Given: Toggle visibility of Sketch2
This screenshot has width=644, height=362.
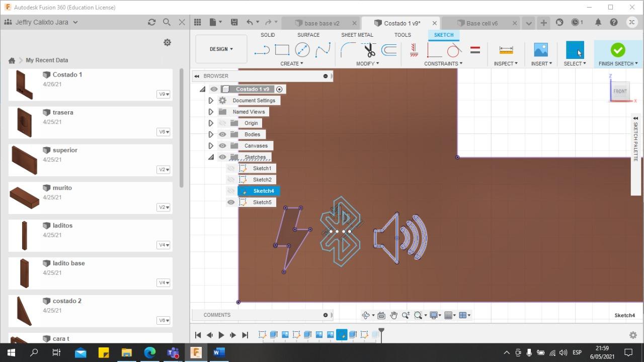Looking at the screenshot, I should tap(231, 180).
